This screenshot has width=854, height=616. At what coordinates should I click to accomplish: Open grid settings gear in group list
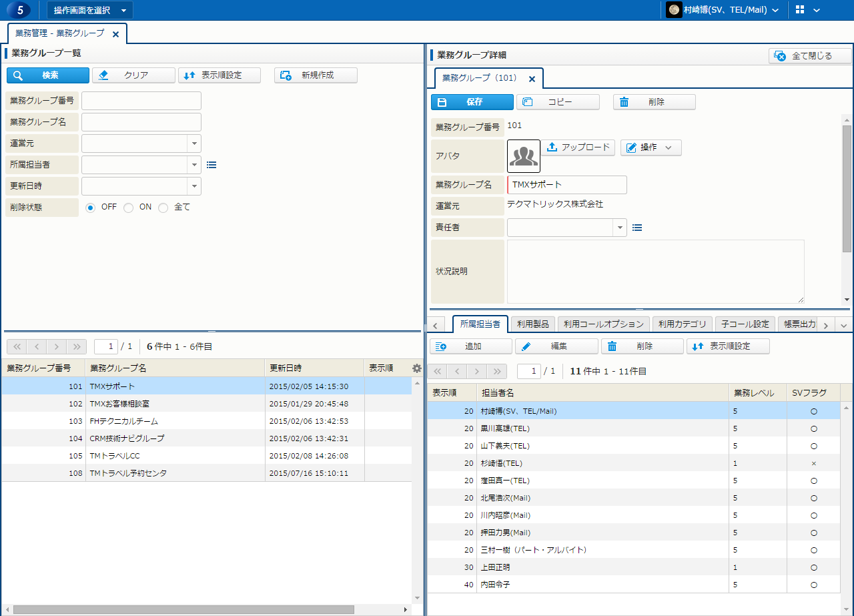coord(417,368)
